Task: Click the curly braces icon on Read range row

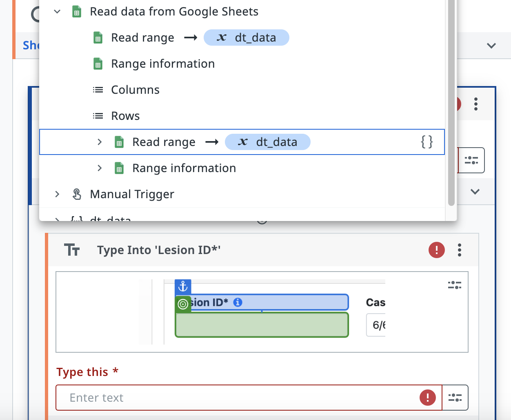Action: click(x=427, y=142)
